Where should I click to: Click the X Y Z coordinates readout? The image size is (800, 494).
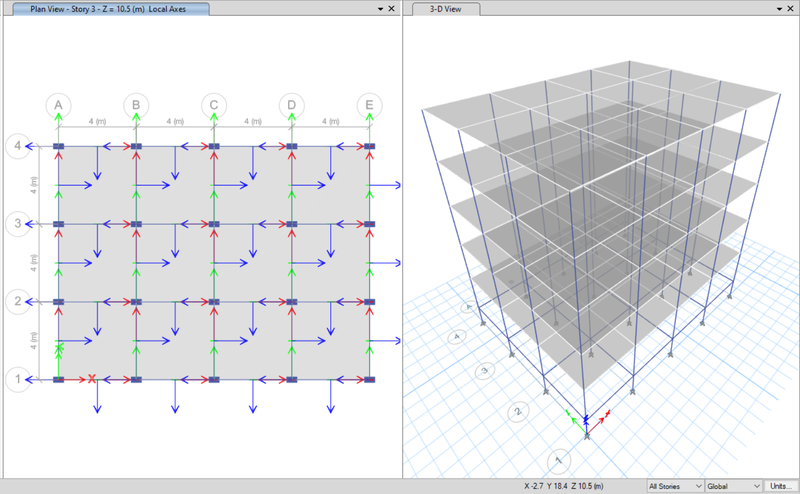tap(564, 486)
